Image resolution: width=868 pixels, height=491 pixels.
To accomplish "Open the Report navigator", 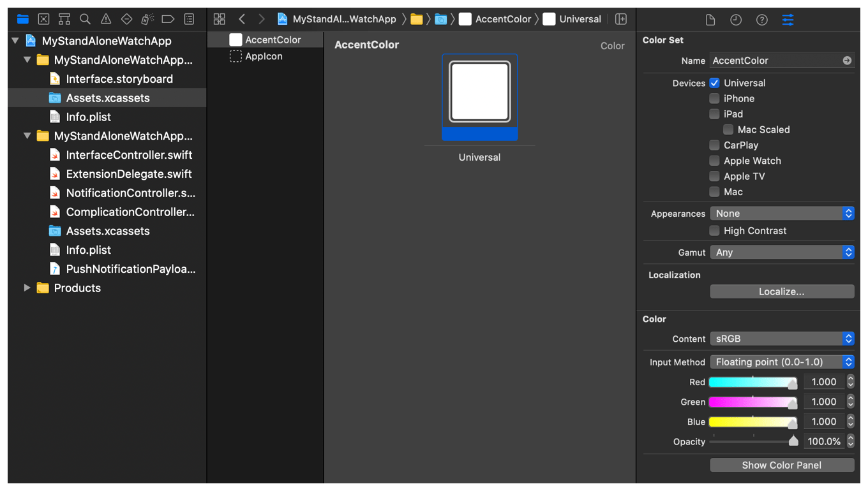I will [x=189, y=19].
